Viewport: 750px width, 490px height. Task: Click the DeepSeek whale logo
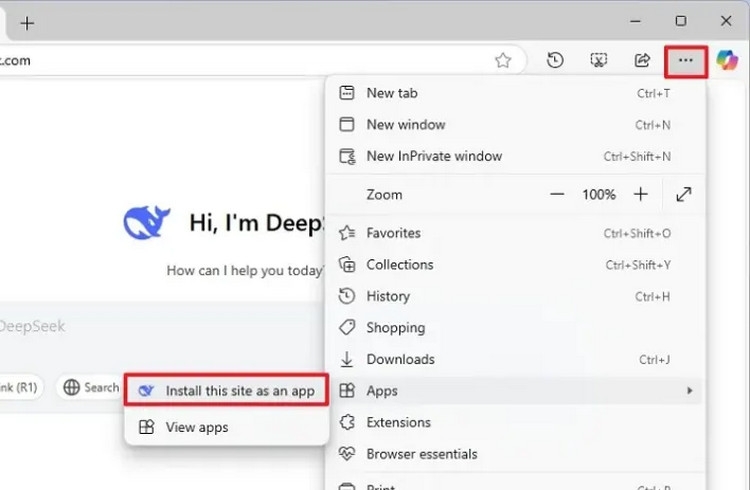point(147,223)
